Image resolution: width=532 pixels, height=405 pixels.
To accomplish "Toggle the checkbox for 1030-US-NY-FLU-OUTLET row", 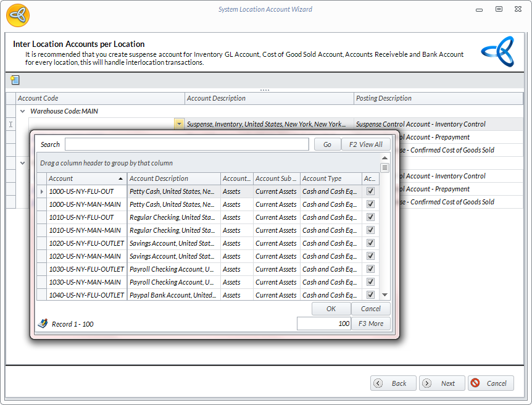I will [x=370, y=269].
